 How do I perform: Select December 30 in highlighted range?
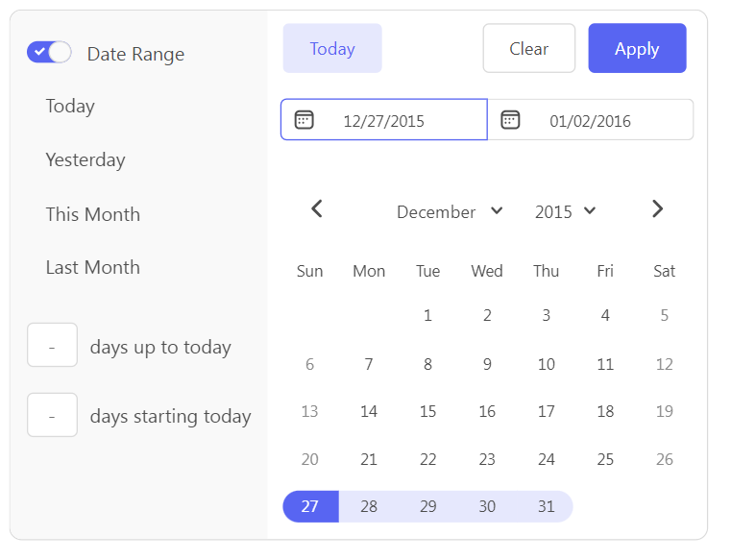(x=487, y=506)
